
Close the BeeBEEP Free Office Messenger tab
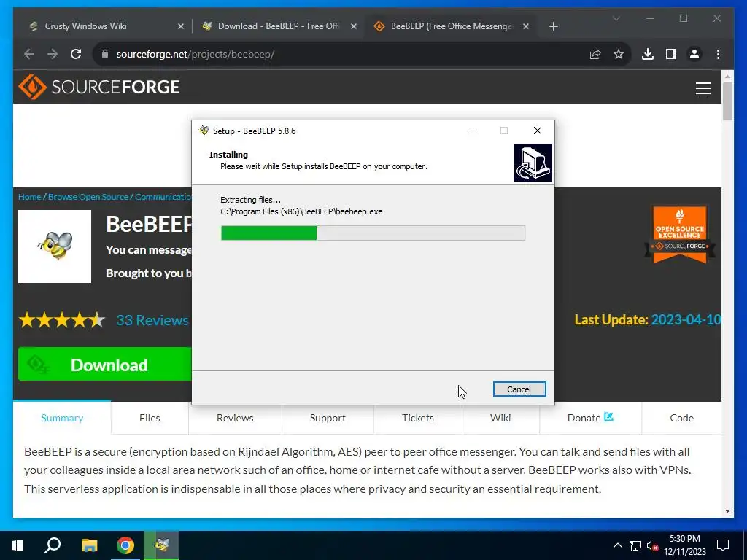(525, 26)
